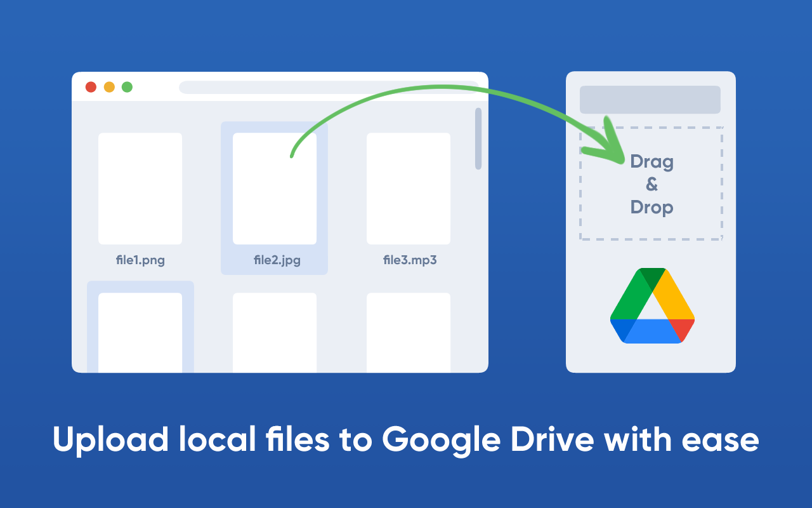Viewport: 812px width, 508px height.
Task: Expand the Drag & Drop zone
Action: pos(651,184)
